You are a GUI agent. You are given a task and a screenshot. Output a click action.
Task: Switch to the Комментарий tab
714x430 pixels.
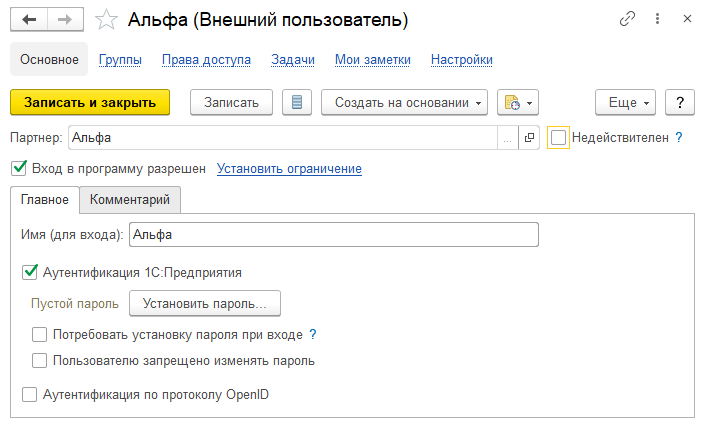coord(130,200)
